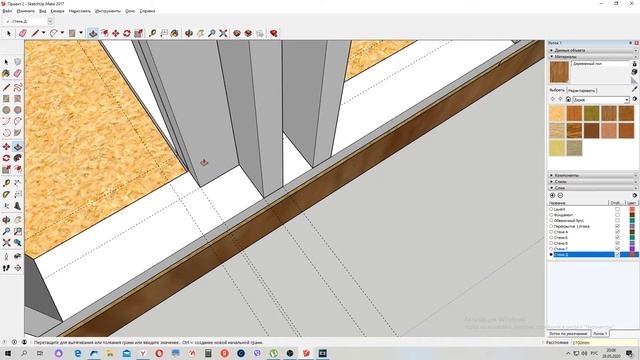This screenshot has width=640, height=360.
Task: Open the Extension Warehouse button
Action: click(273, 33)
